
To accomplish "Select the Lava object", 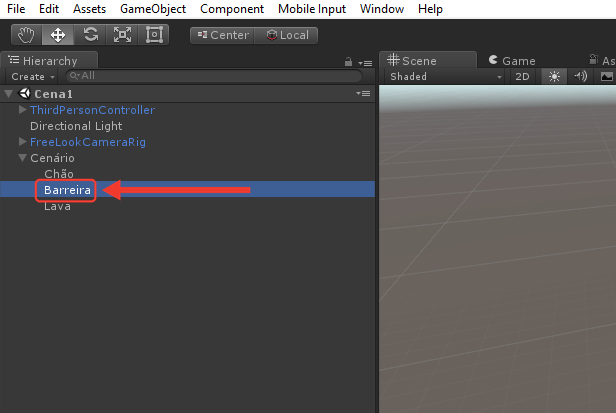I will (57, 206).
